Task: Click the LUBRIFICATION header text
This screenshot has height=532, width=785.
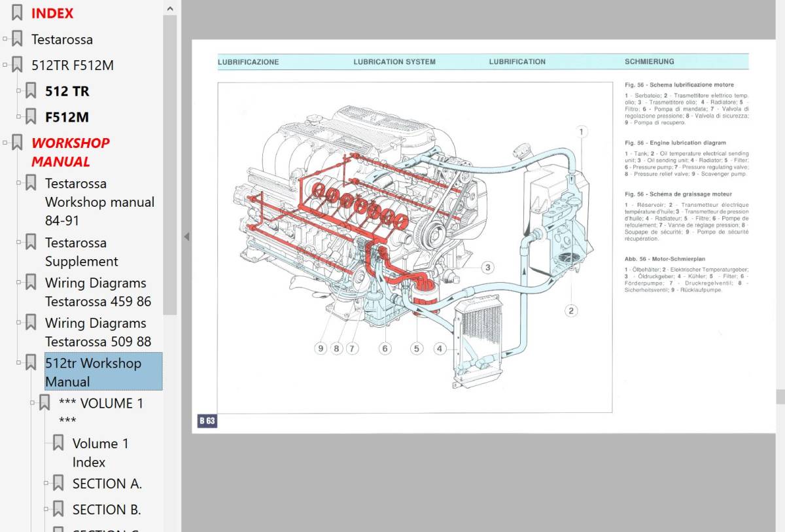Action: [x=517, y=62]
